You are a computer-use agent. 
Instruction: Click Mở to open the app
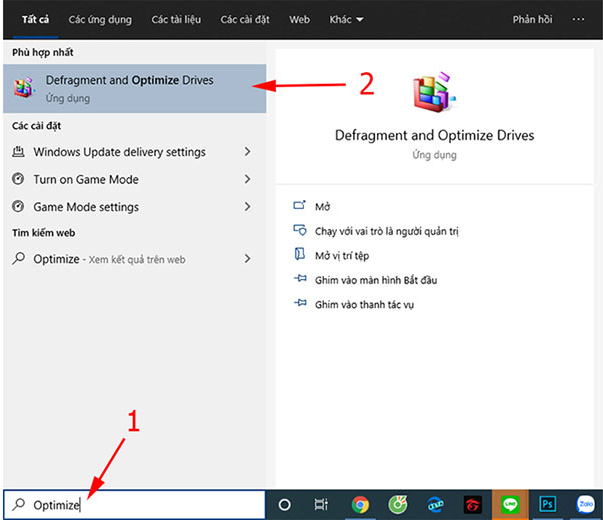click(x=323, y=207)
